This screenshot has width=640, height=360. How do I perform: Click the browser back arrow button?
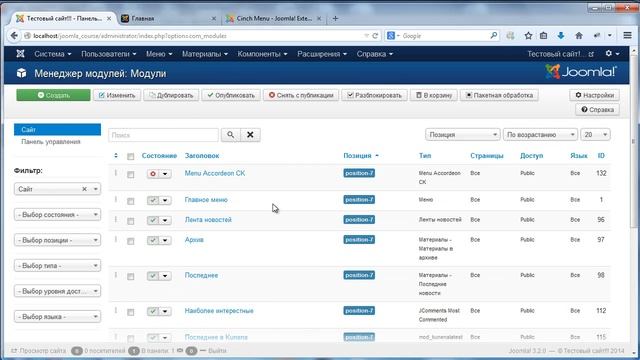pyautogui.click(x=14, y=36)
